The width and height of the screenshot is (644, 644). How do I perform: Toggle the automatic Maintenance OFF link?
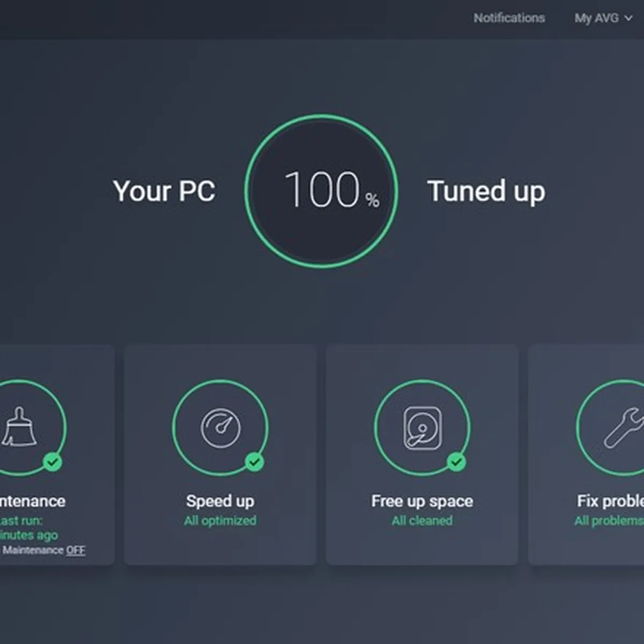76,550
